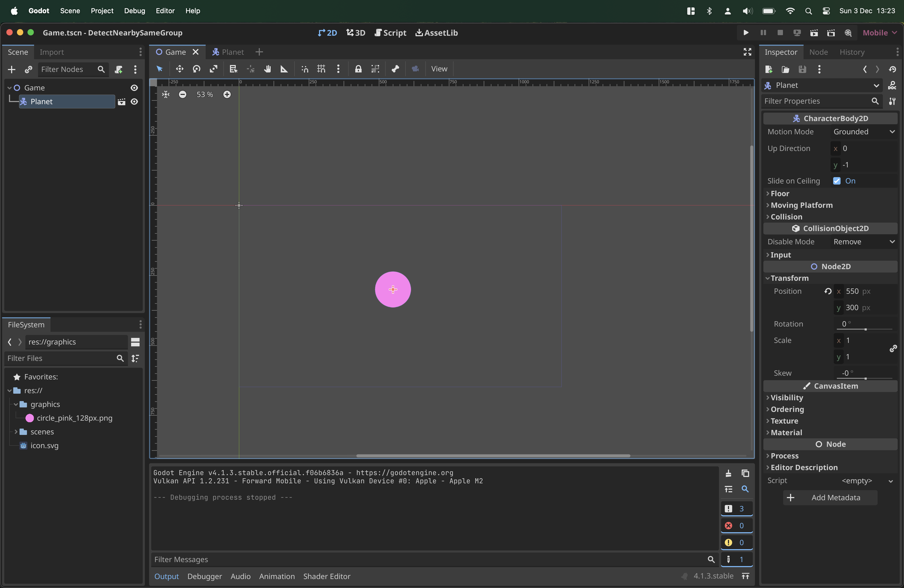
Task: Run the project with Play button
Action: point(746,33)
